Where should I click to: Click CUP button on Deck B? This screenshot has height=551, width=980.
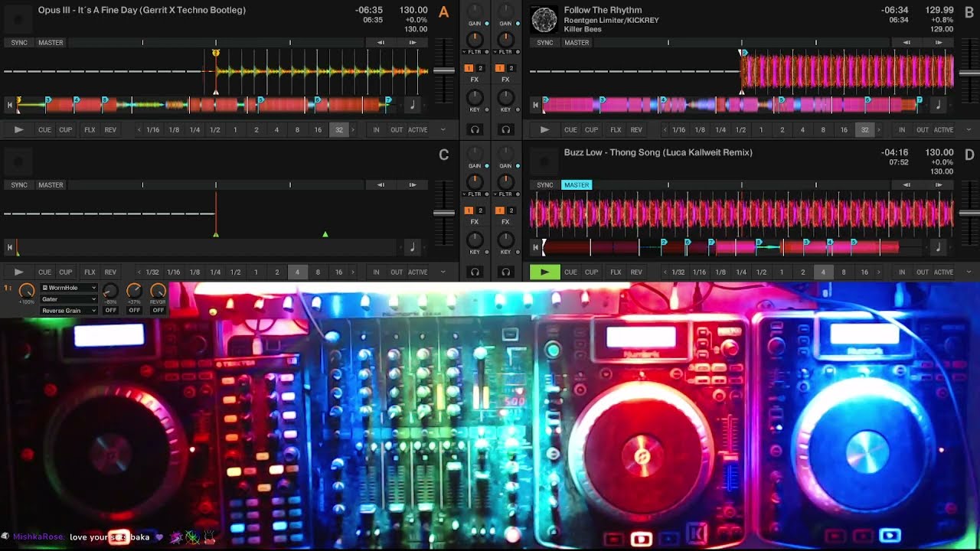pos(591,130)
